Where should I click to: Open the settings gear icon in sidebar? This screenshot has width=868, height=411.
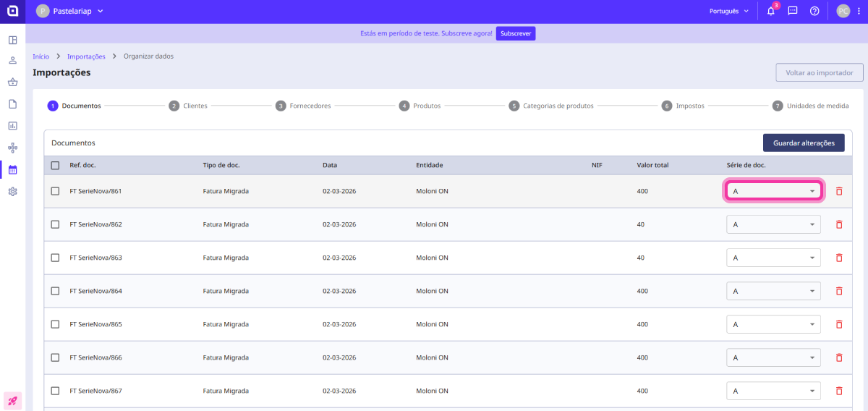tap(12, 192)
